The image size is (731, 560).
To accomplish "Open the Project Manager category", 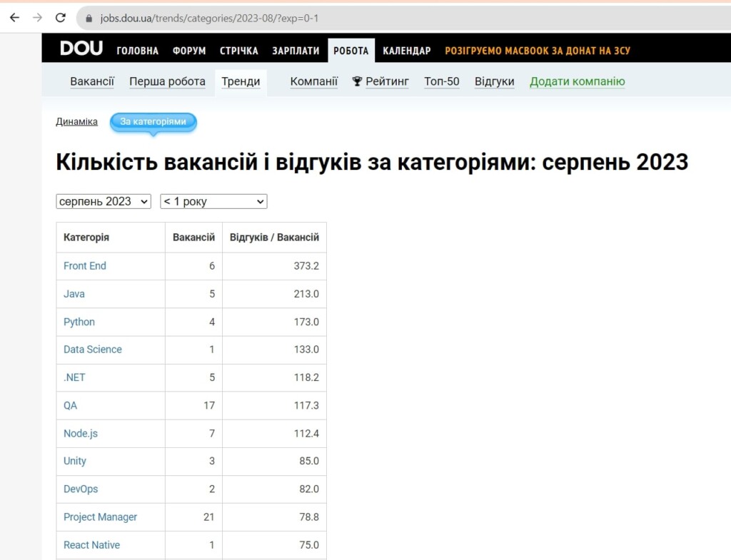I will (100, 516).
